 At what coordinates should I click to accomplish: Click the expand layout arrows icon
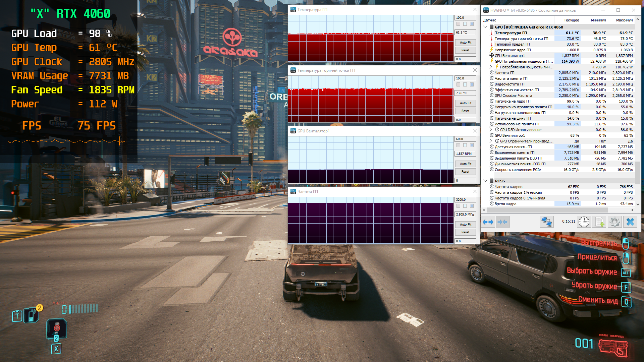(488, 222)
